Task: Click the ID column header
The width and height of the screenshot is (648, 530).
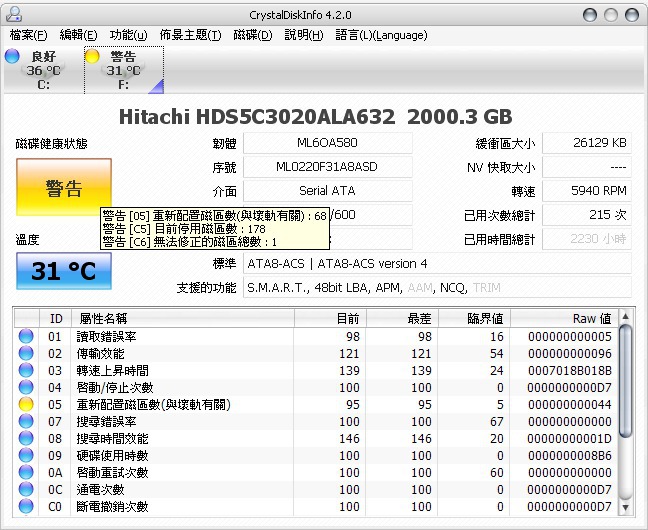Action: [55, 318]
